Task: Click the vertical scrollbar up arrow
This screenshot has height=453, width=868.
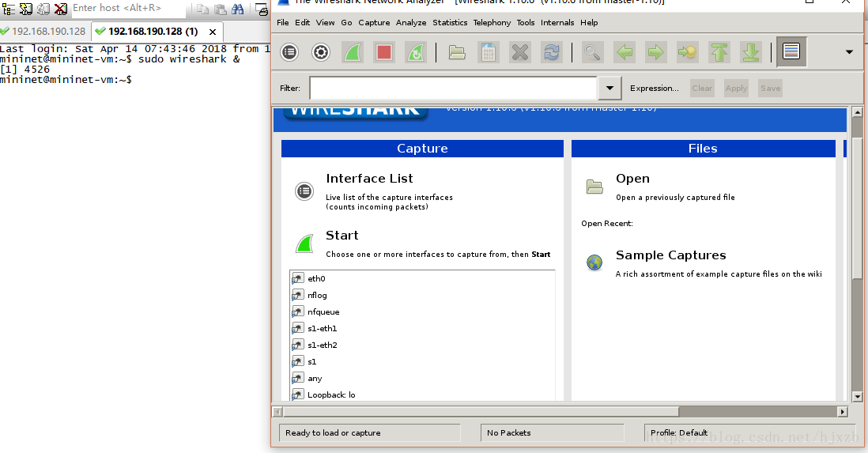Action: click(858, 112)
